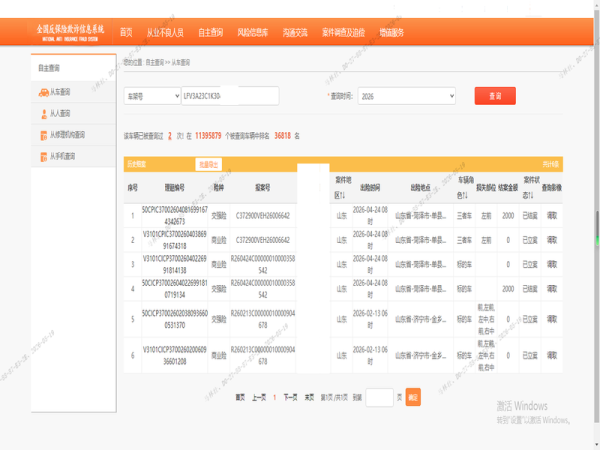Screen dimensions: 600x450
Task: Open 风险信息库 menu
Action: pos(253,33)
